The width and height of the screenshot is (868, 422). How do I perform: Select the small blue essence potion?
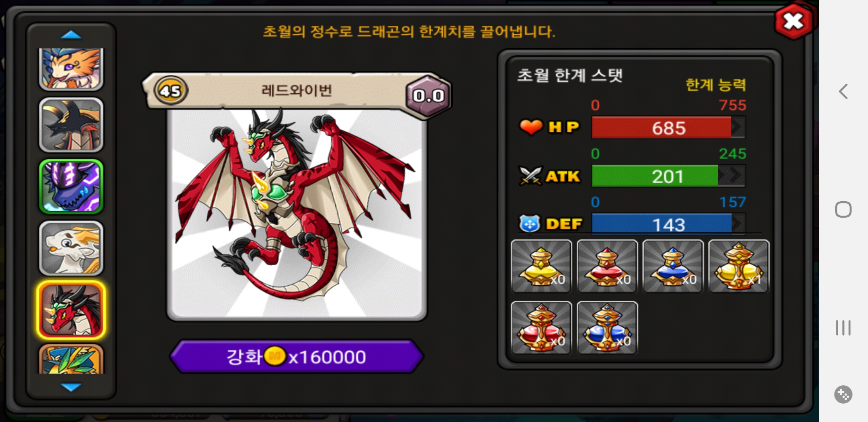pyautogui.click(x=673, y=266)
